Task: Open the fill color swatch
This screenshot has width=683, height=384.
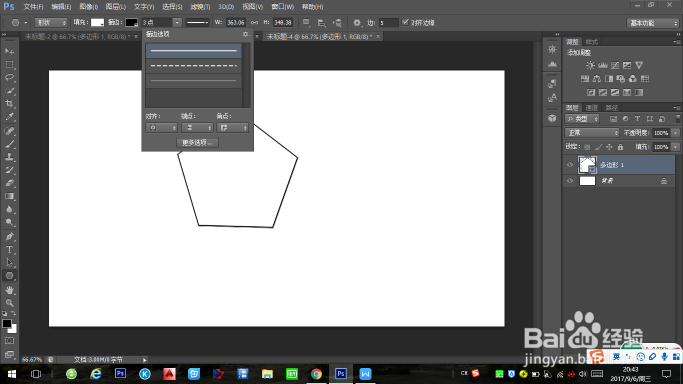Action: point(97,23)
